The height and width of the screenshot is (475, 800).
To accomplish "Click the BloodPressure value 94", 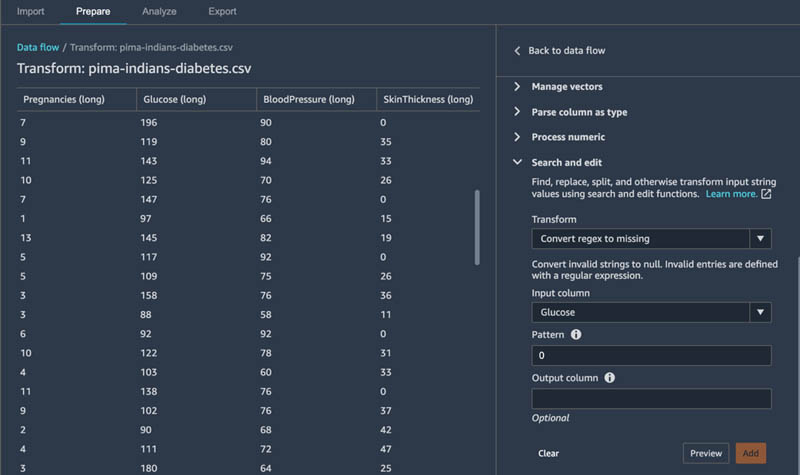I will (x=266, y=161).
